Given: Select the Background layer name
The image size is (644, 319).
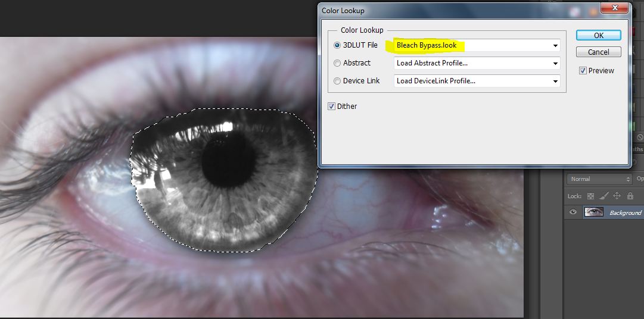Looking at the screenshot, I should [625, 212].
